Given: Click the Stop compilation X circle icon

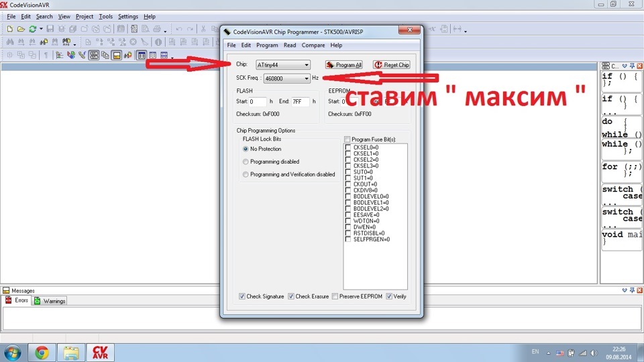Looking at the screenshot, I should coord(133,42).
